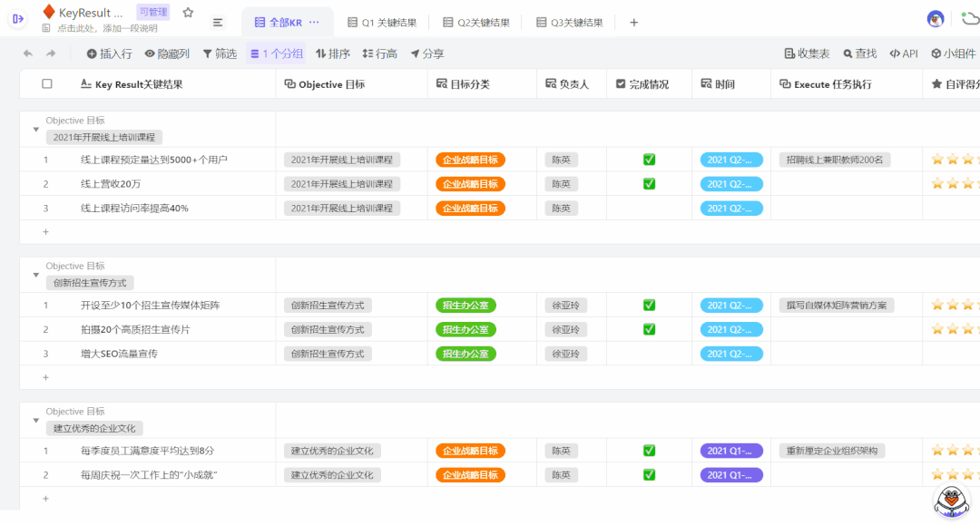Open the API panel
The image size is (980, 525).
coord(904,53)
